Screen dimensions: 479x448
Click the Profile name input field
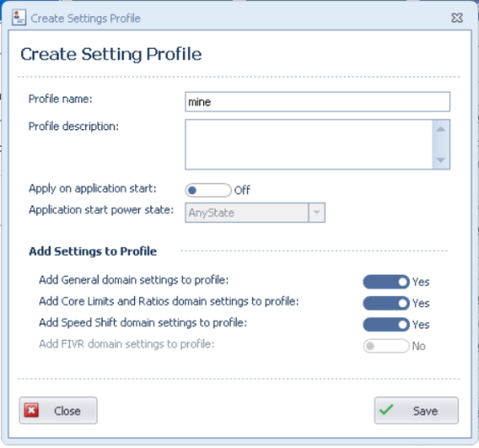[317, 101]
